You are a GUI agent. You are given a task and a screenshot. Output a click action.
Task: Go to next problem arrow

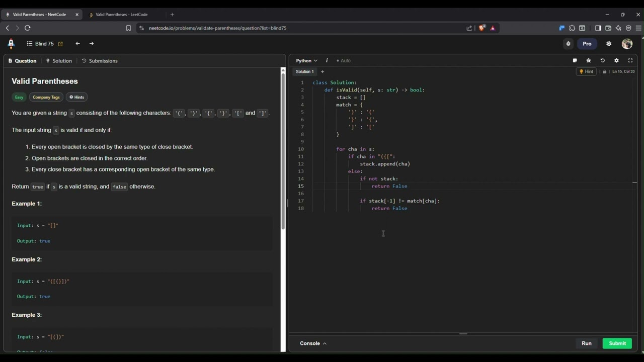[x=92, y=44]
